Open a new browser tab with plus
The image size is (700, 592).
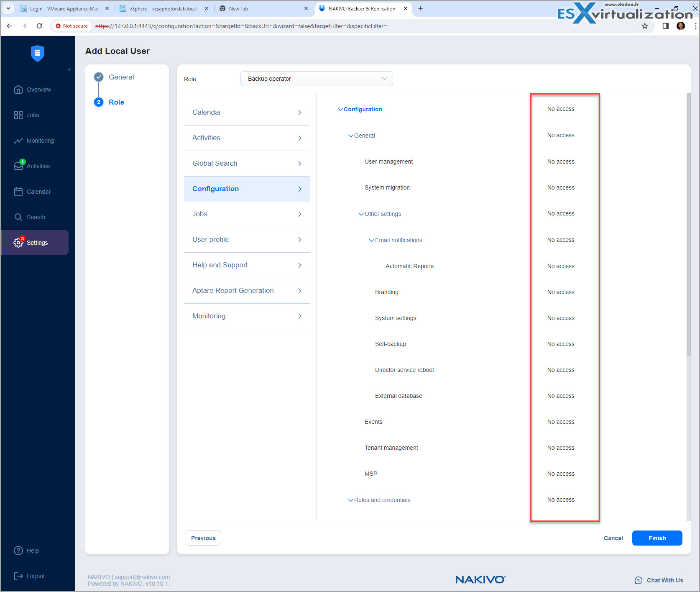tap(421, 8)
